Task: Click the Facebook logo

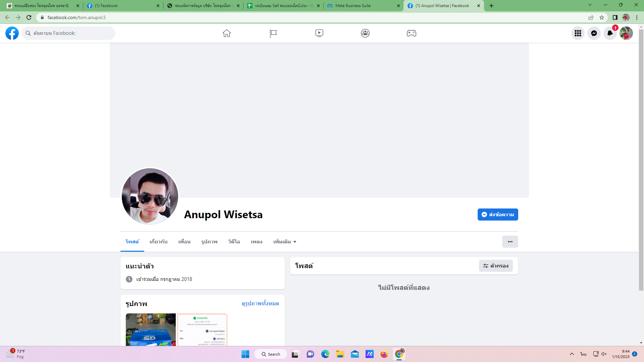Action: pos(12,33)
